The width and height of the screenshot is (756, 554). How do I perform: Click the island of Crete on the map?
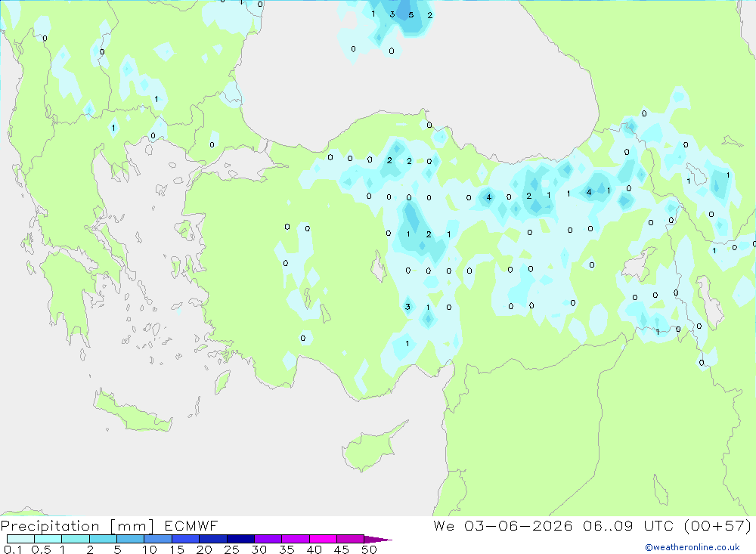(x=131, y=413)
